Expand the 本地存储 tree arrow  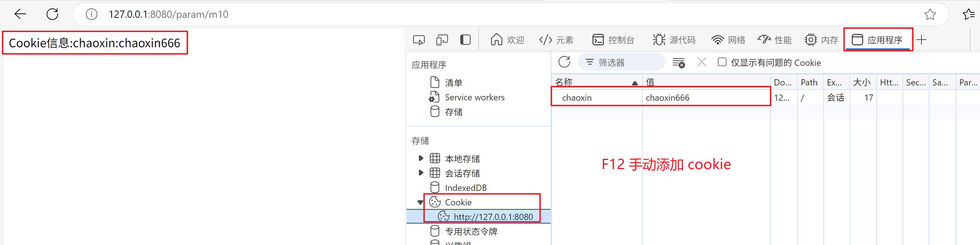tap(421, 158)
